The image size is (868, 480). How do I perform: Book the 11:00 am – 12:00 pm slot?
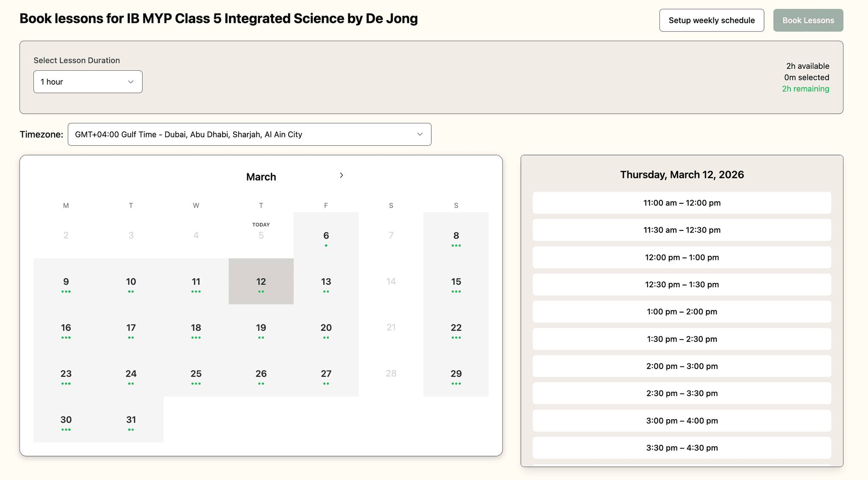click(x=682, y=203)
